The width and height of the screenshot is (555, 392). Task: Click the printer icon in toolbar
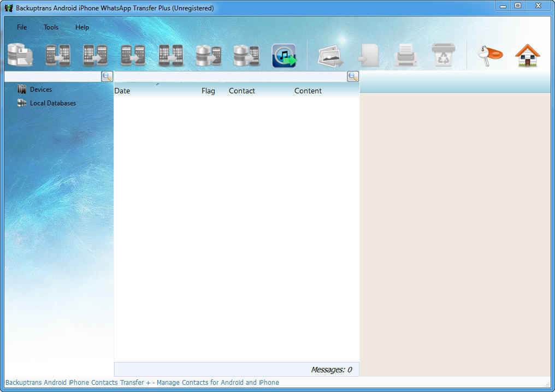pos(406,55)
